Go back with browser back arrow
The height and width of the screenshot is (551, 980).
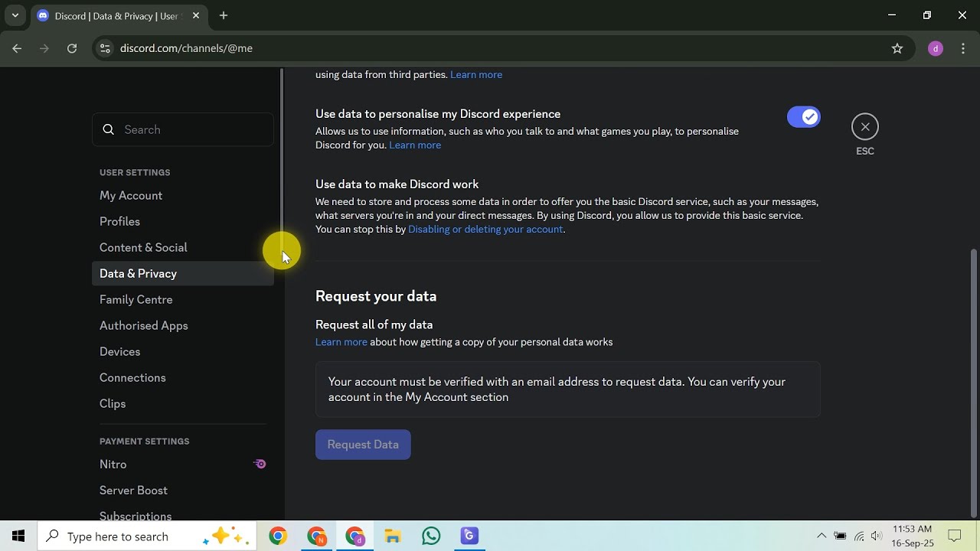tap(17, 48)
